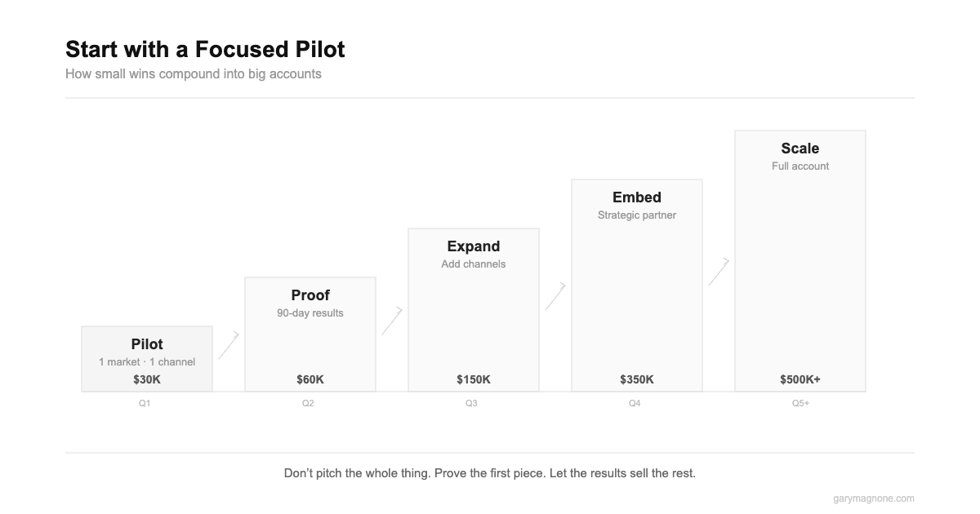
Task: Click the Embed stage heading
Action: [637, 197]
